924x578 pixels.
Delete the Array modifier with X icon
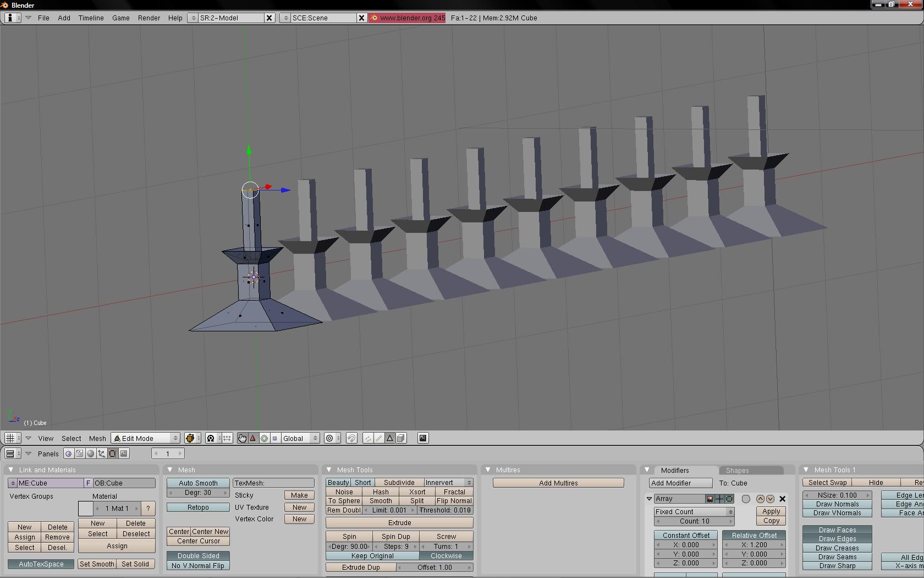coord(782,499)
